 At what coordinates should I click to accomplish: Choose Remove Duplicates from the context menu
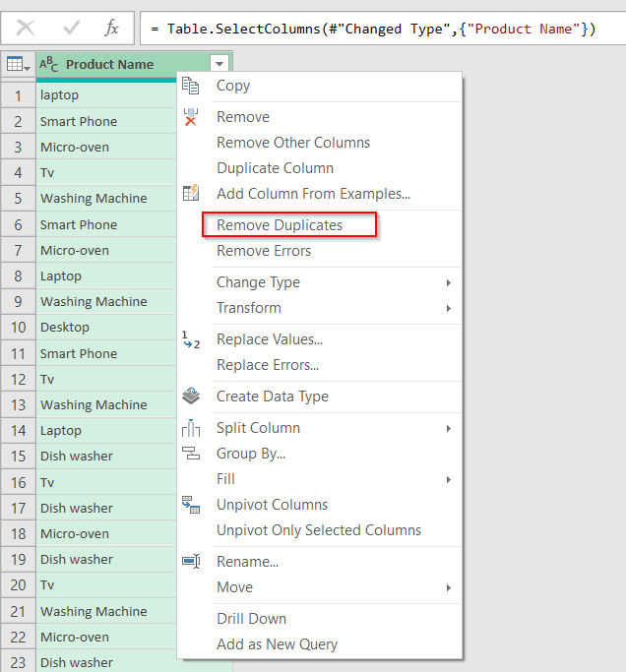coord(280,225)
